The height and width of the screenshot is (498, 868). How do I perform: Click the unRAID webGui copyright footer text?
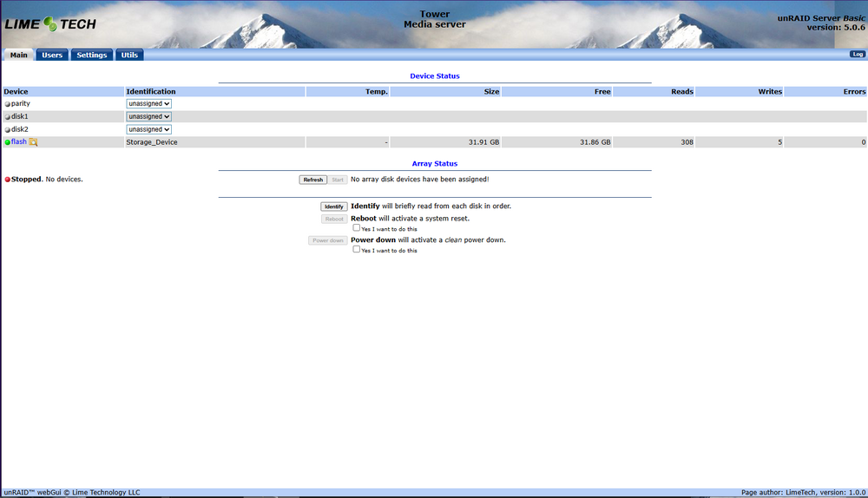pos(72,492)
